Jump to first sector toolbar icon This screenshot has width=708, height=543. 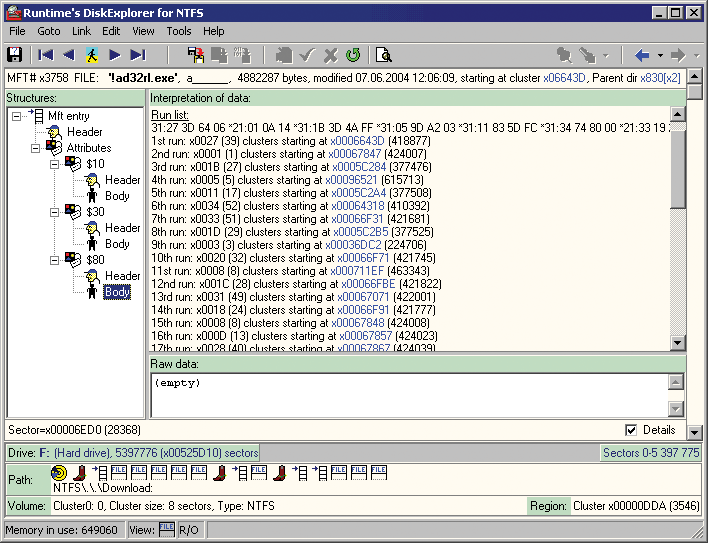[46, 55]
